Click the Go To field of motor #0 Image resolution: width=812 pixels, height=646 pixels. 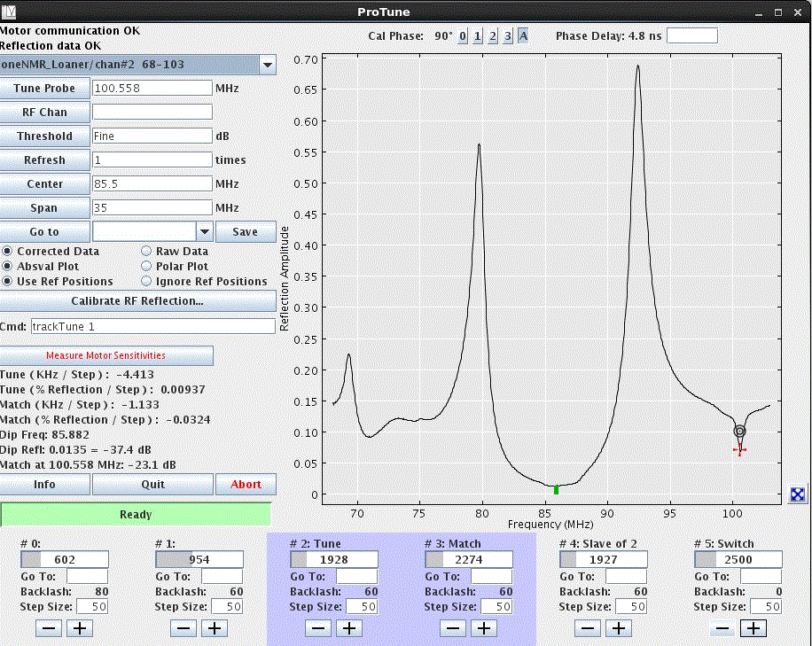(88, 576)
